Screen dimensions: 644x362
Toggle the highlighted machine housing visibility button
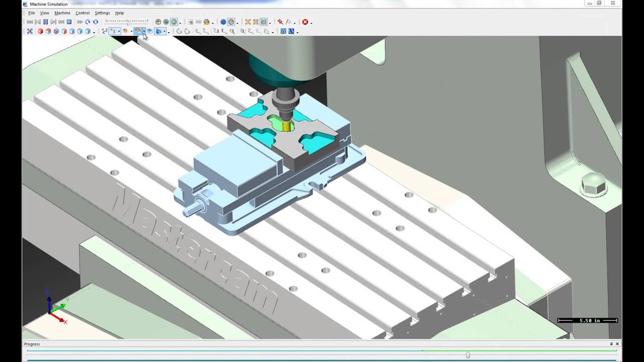point(158,31)
